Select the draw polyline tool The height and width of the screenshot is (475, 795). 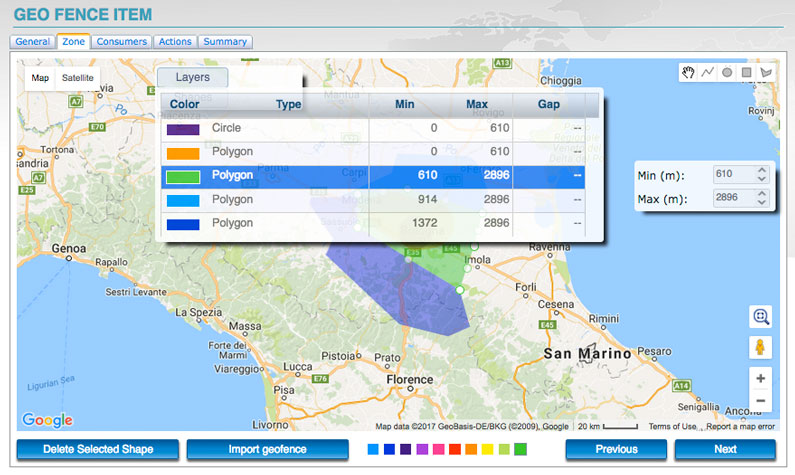pyautogui.click(x=707, y=72)
